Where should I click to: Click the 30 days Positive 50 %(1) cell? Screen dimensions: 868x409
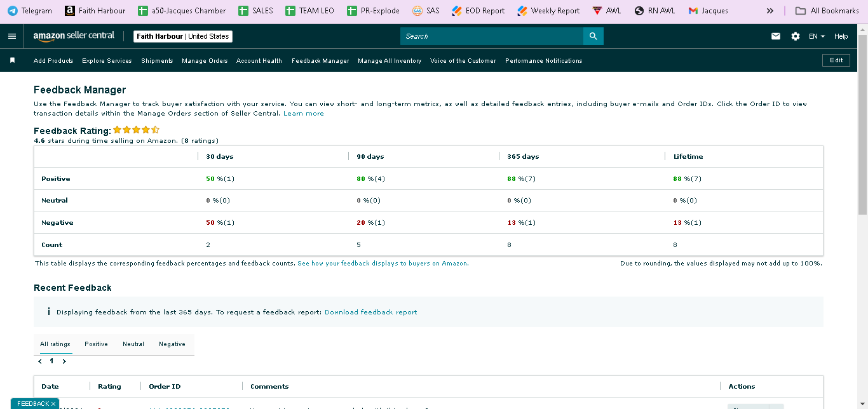click(x=220, y=179)
